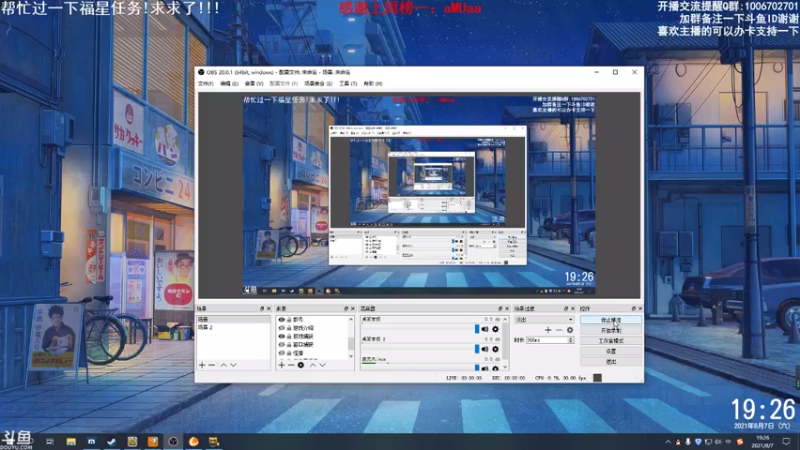
Task: Open source properties gear in Sources panel
Action: (x=301, y=365)
